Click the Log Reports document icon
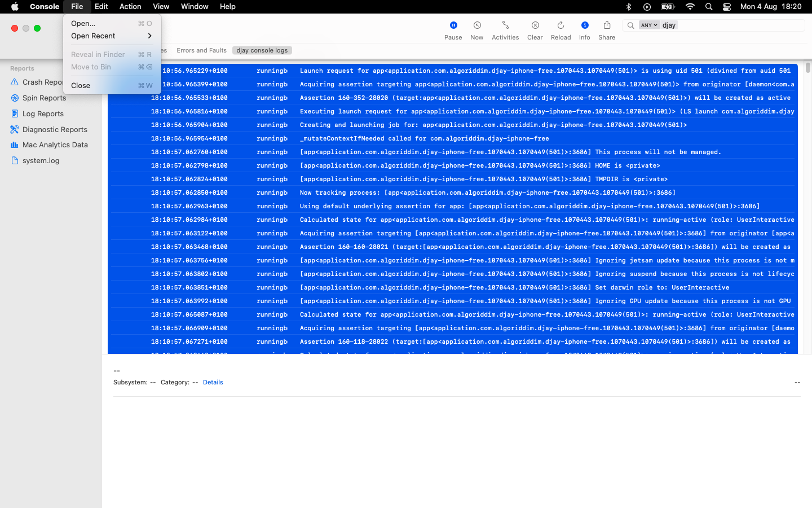 click(15, 113)
